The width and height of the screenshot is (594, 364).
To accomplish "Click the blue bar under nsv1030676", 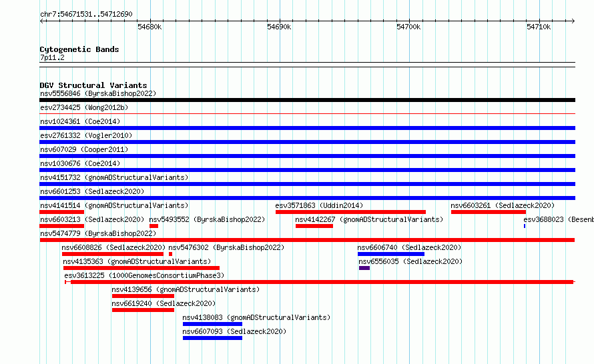I will click(307, 170).
